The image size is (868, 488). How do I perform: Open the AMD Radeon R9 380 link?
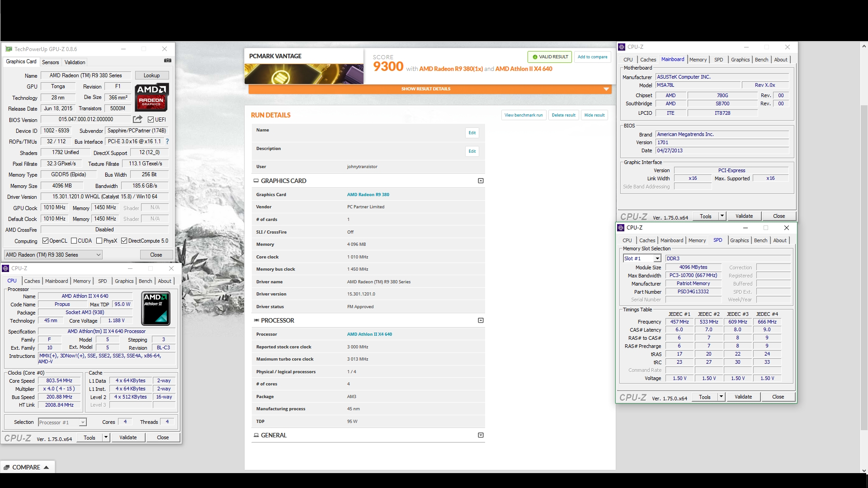(368, 195)
